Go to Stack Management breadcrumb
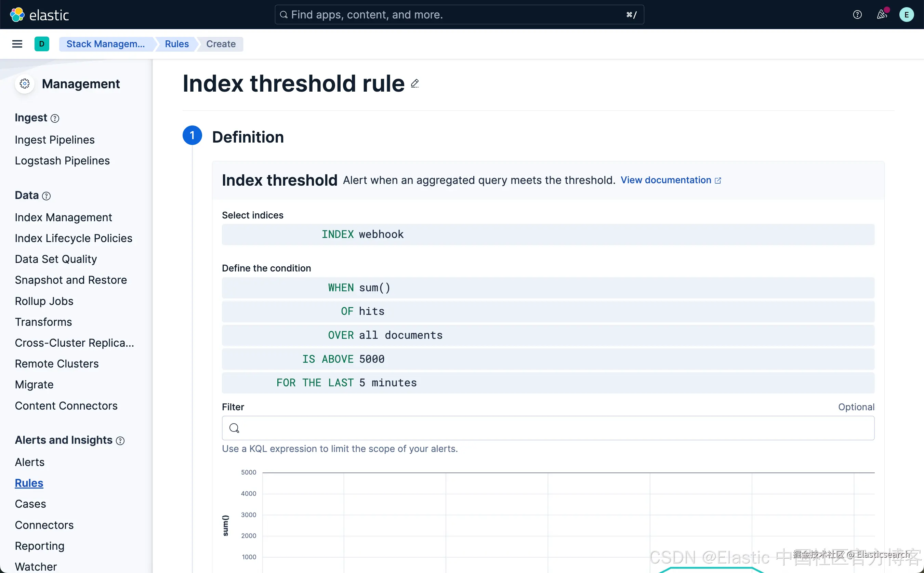 point(105,44)
